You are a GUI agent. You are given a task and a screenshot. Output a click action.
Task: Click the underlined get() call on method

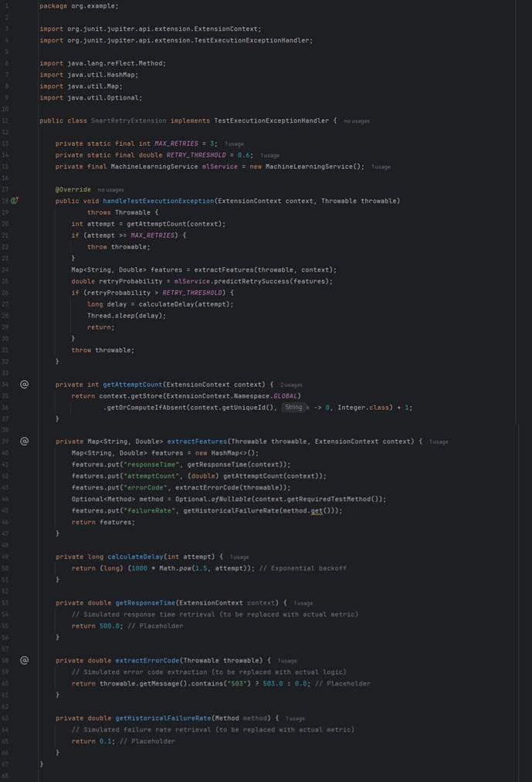tap(318, 510)
